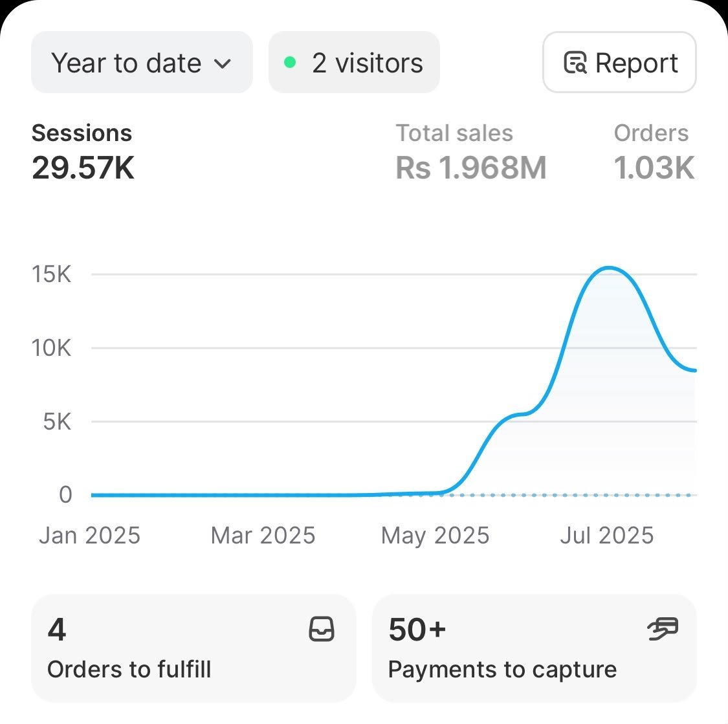Click the Rs 1.968M sales value

[471, 168]
